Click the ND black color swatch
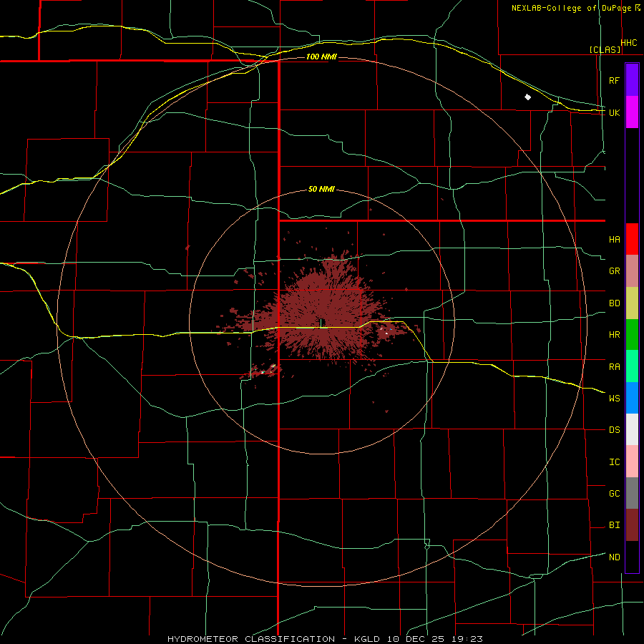Image resolution: width=644 pixels, height=644 pixels. pyautogui.click(x=632, y=557)
